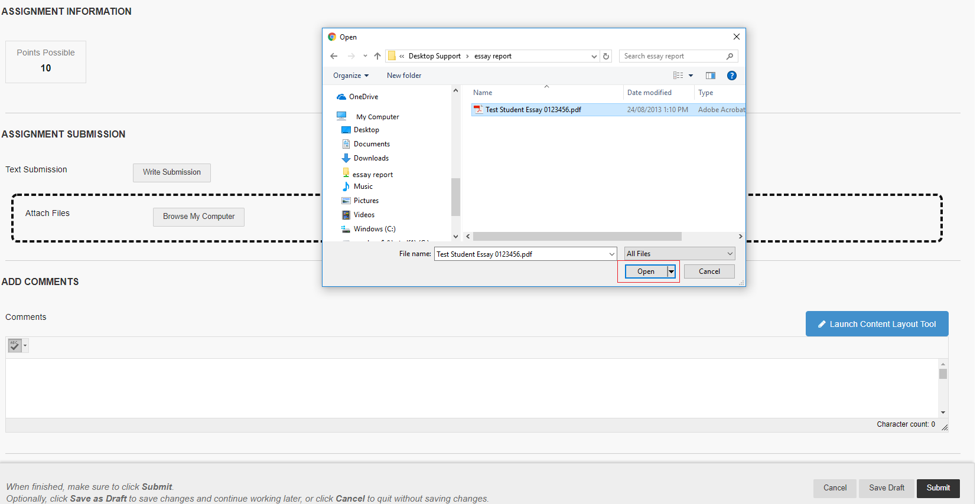Change view layout icon in dialog
980x504 pixels.
click(678, 76)
